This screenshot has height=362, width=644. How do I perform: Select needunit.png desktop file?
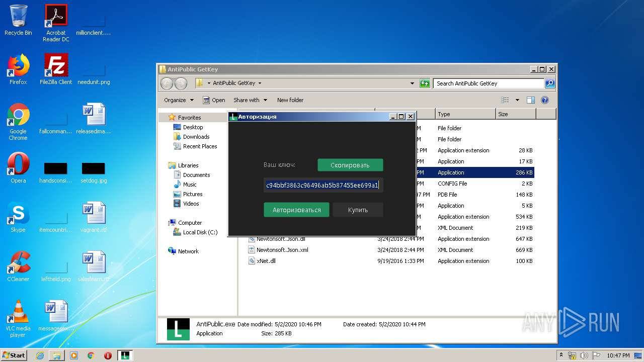click(x=94, y=73)
